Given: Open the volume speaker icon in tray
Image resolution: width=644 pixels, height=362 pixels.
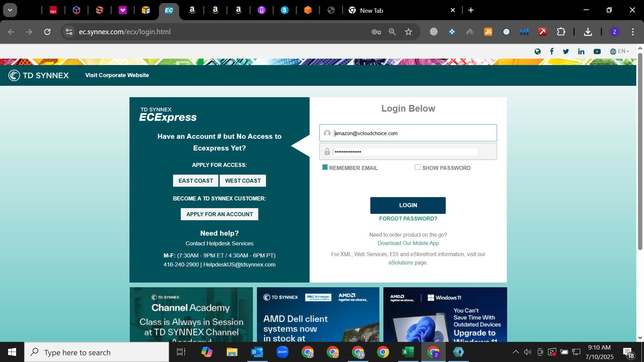Looking at the screenshot, I should [528, 352].
